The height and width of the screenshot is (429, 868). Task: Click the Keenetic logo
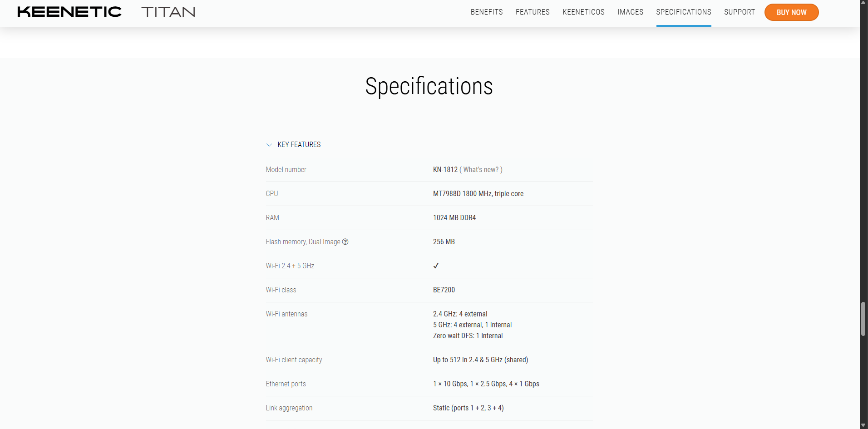tap(69, 12)
